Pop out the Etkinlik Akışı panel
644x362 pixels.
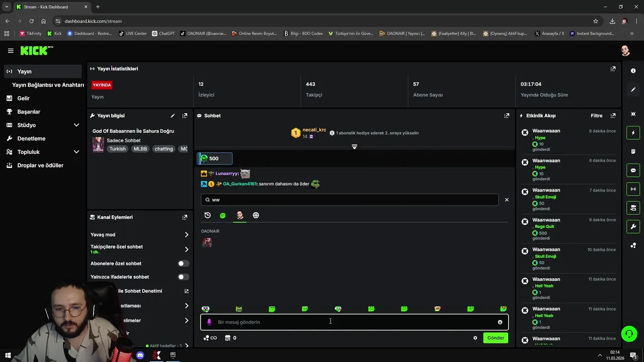coord(613,116)
